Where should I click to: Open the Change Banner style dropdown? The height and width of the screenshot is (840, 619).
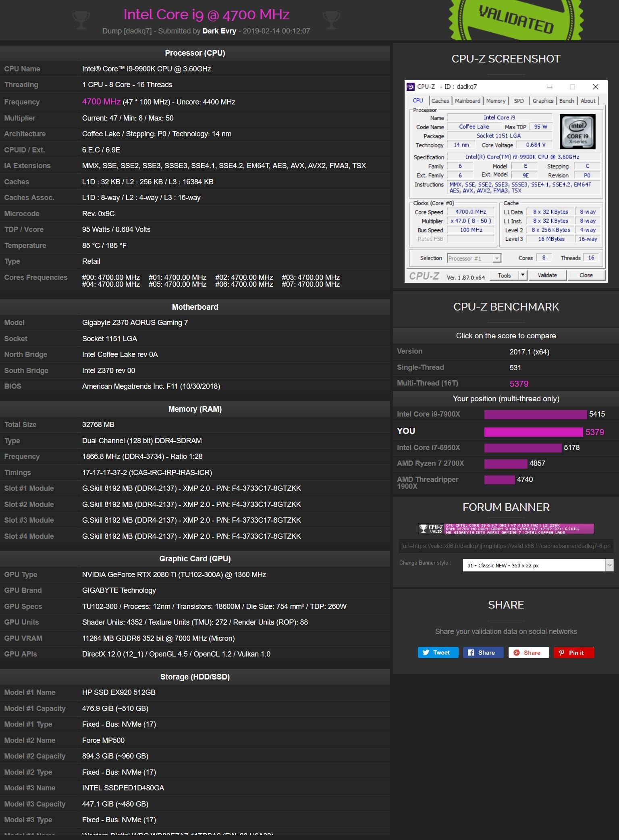click(x=538, y=565)
